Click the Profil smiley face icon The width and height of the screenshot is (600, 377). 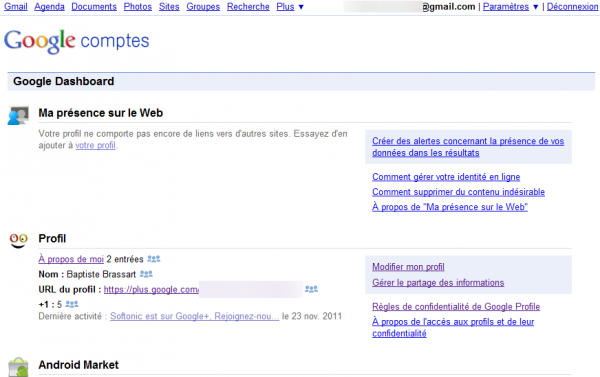coord(18,240)
